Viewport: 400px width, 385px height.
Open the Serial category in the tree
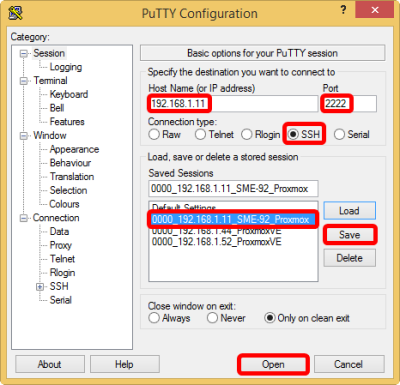(x=60, y=300)
